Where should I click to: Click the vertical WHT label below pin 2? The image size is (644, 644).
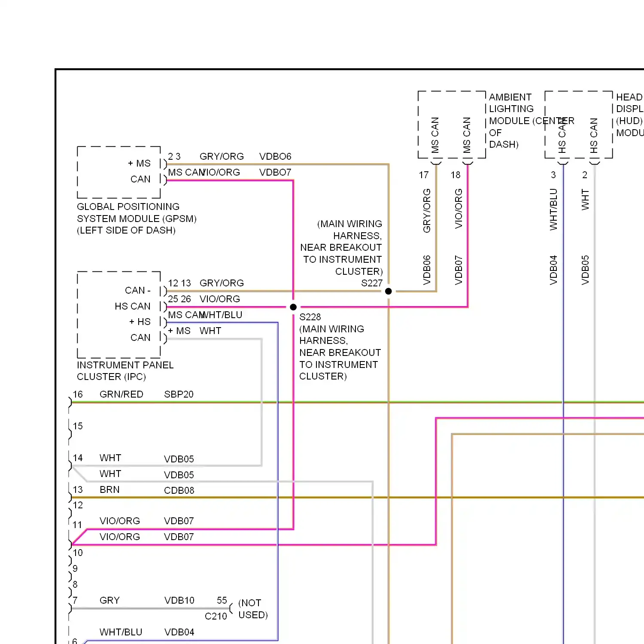pyautogui.click(x=585, y=200)
